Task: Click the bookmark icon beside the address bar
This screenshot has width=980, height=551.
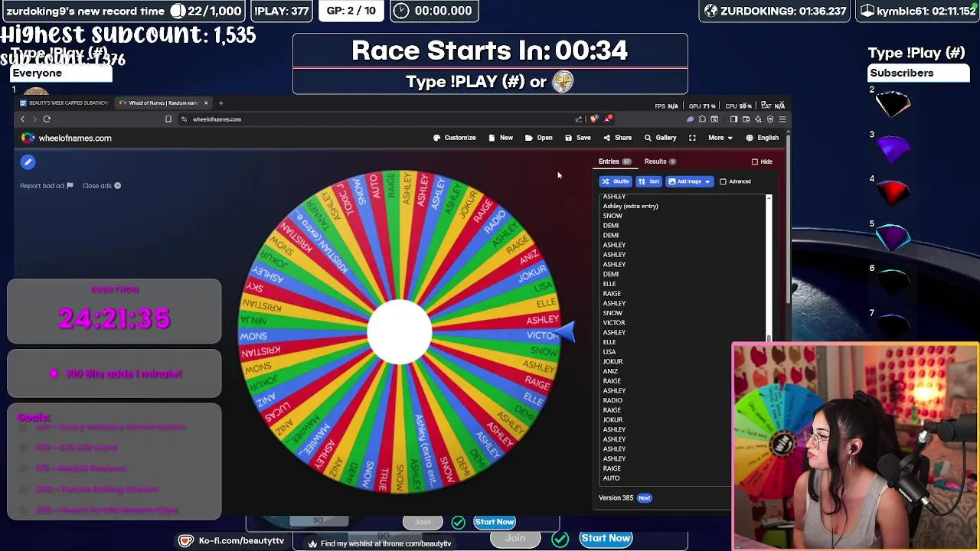Action: click(x=168, y=119)
